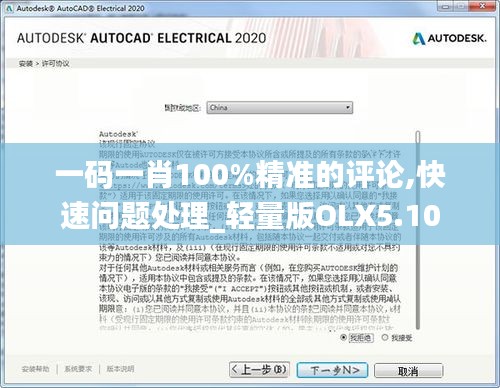Screen dimensions: 500x388
Task: Click the license agreement vertical scrollbar
Action: tap(418, 230)
